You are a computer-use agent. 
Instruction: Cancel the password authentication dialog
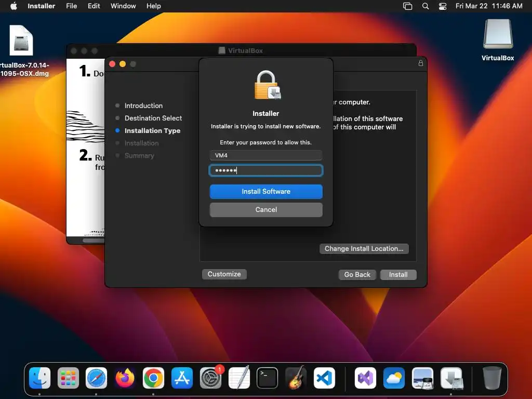click(266, 210)
